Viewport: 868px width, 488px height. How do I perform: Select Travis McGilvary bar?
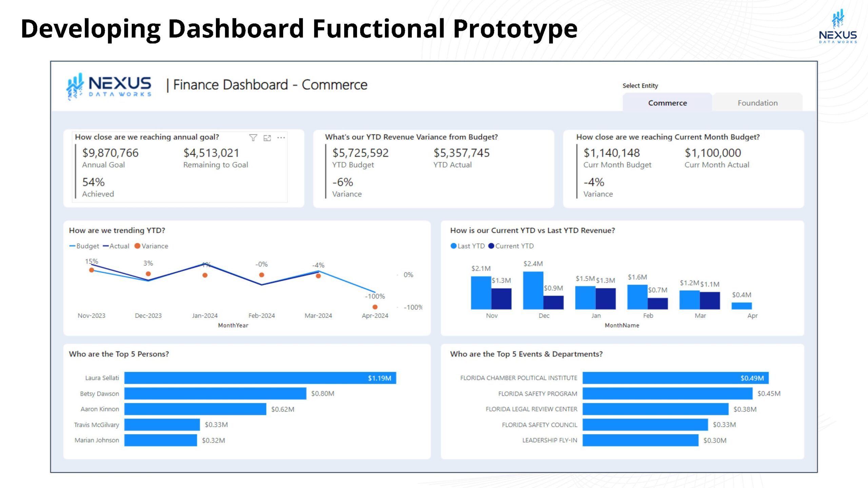[x=162, y=425]
